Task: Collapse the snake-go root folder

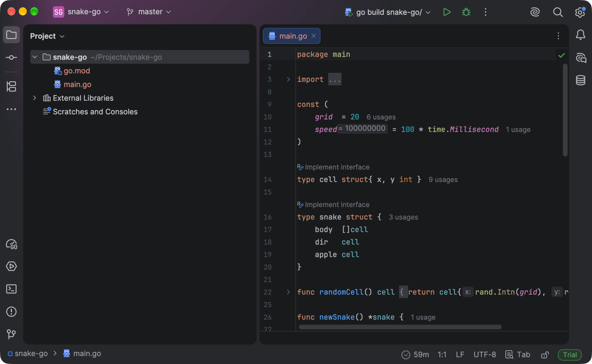Action: (35, 57)
